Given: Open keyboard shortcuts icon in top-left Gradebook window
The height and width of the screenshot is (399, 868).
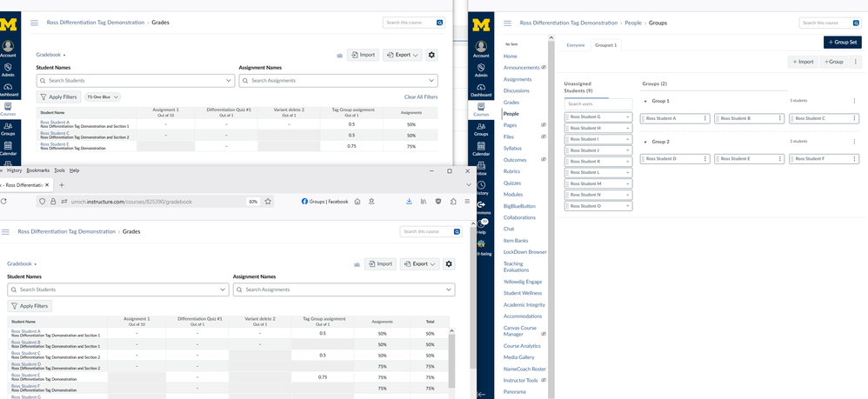Looking at the screenshot, I should pos(339,56).
